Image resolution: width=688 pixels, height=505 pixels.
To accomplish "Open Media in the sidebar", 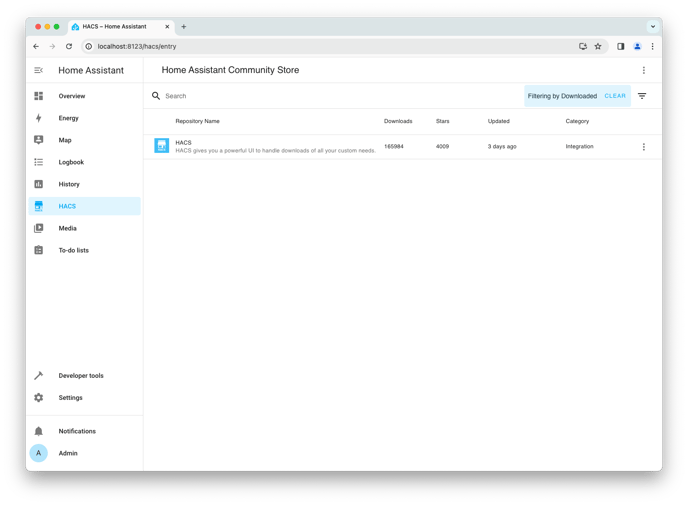I will tap(85, 228).
